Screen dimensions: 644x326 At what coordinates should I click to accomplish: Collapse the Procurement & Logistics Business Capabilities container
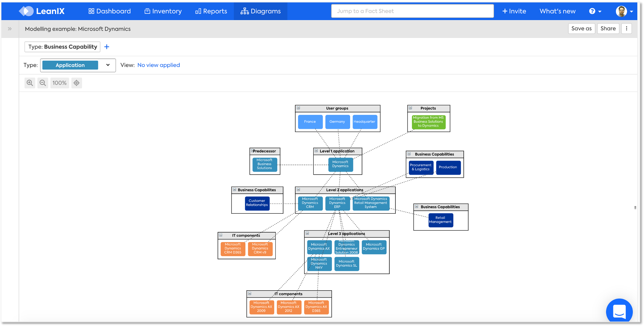[409, 154]
